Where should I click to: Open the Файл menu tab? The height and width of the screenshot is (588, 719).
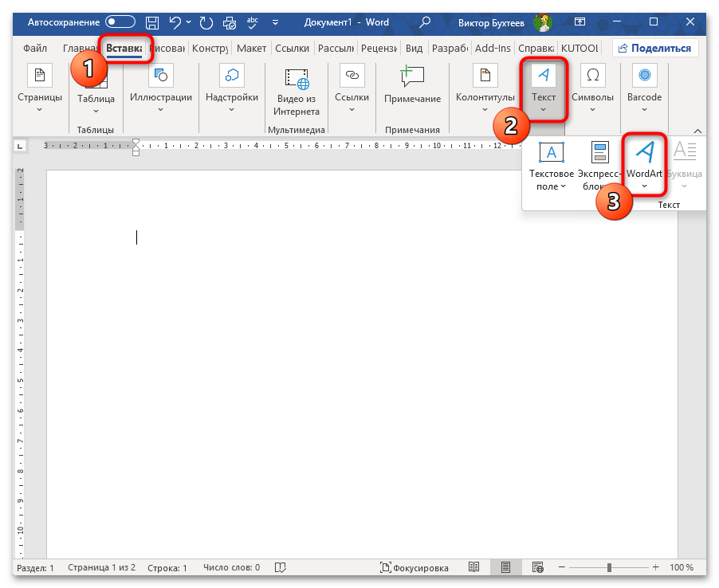35,49
